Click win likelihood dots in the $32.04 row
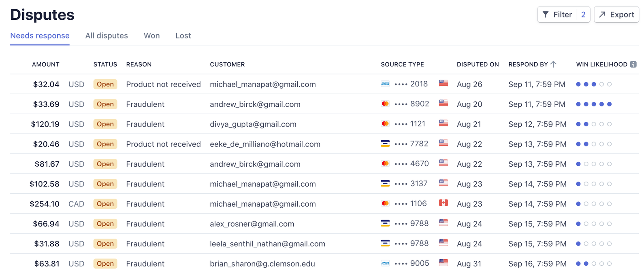This screenshot has width=644, height=271. tap(594, 84)
